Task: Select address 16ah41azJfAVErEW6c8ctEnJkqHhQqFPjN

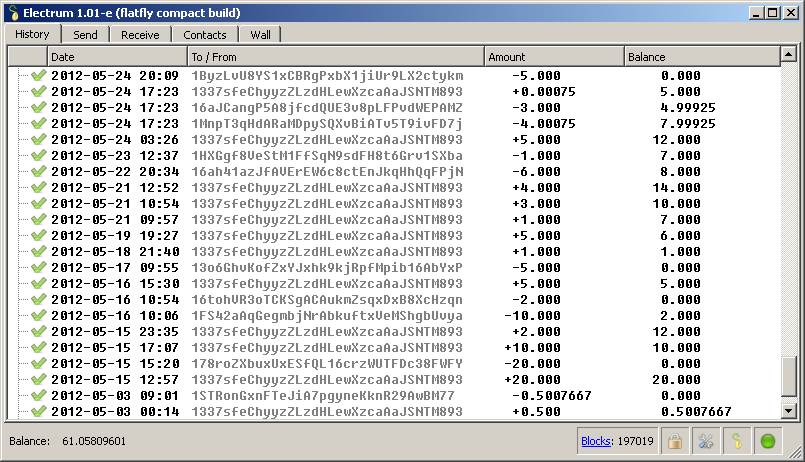Action: pyautogui.click(x=327, y=171)
